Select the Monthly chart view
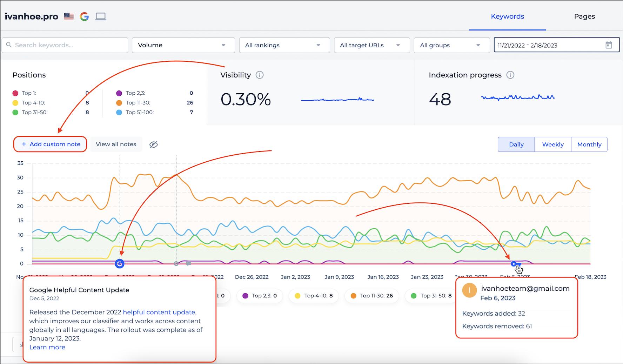623x364 pixels. tap(589, 144)
